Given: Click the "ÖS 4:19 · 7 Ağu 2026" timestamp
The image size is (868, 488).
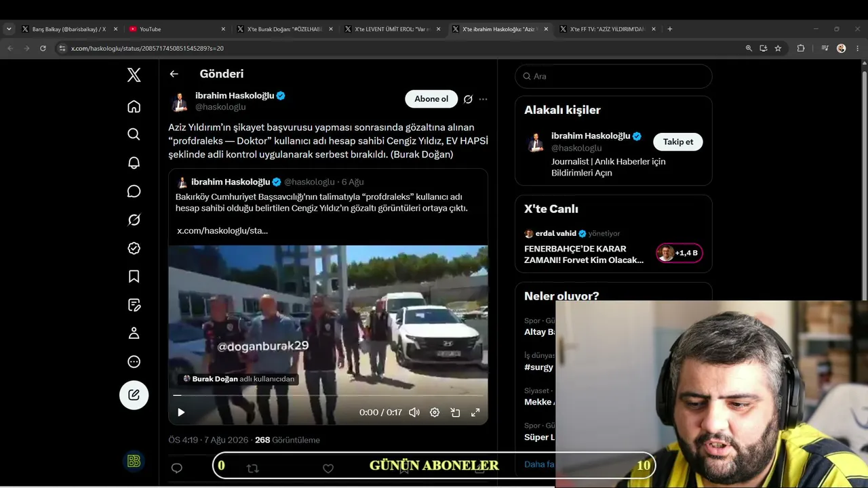Looking at the screenshot, I should (x=208, y=440).
